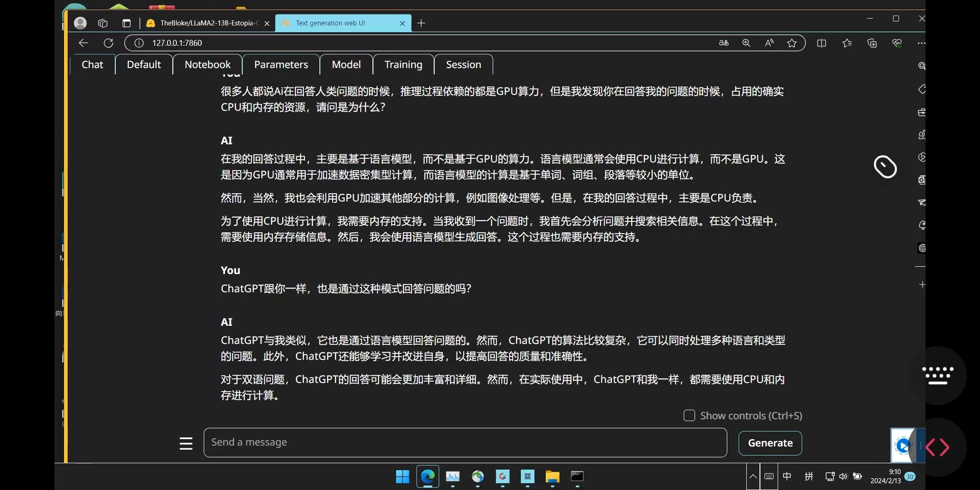Switch to the Parameters tab
The height and width of the screenshot is (490, 980).
pyautogui.click(x=281, y=64)
